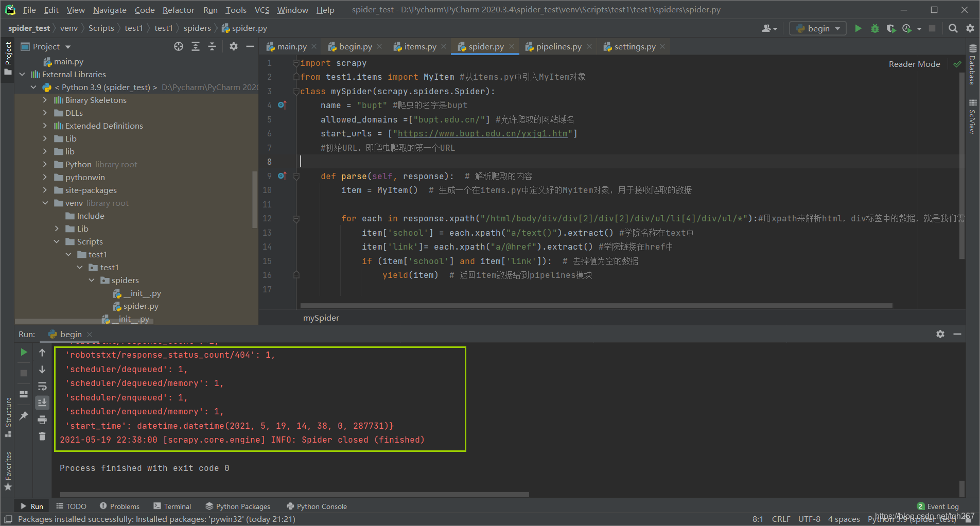This screenshot has width=980, height=526.
Task: Open the VCS menu
Action: 262,10
